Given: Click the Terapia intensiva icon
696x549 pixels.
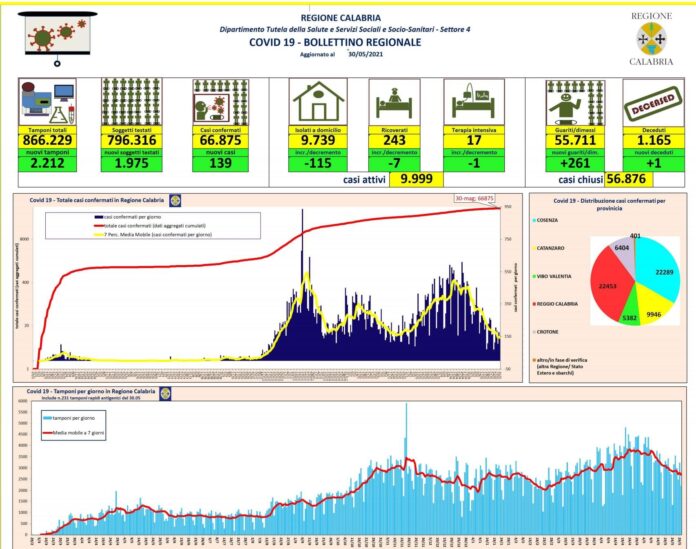Looking at the screenshot, I should [x=476, y=101].
